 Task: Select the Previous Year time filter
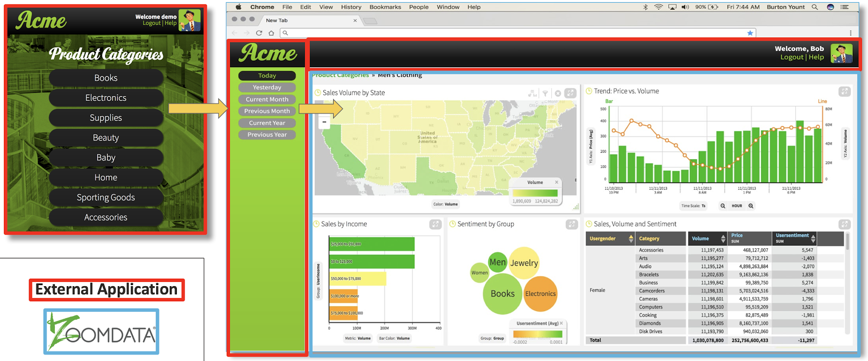267,134
